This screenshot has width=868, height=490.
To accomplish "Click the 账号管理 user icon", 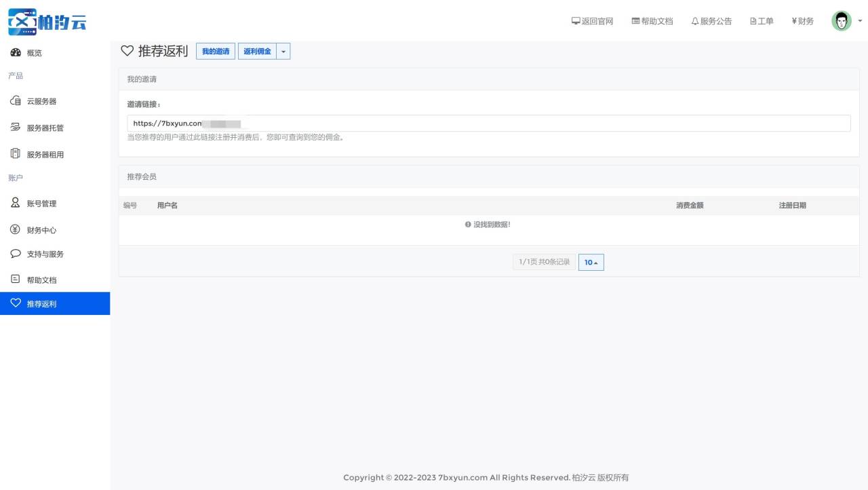I will 16,203.
